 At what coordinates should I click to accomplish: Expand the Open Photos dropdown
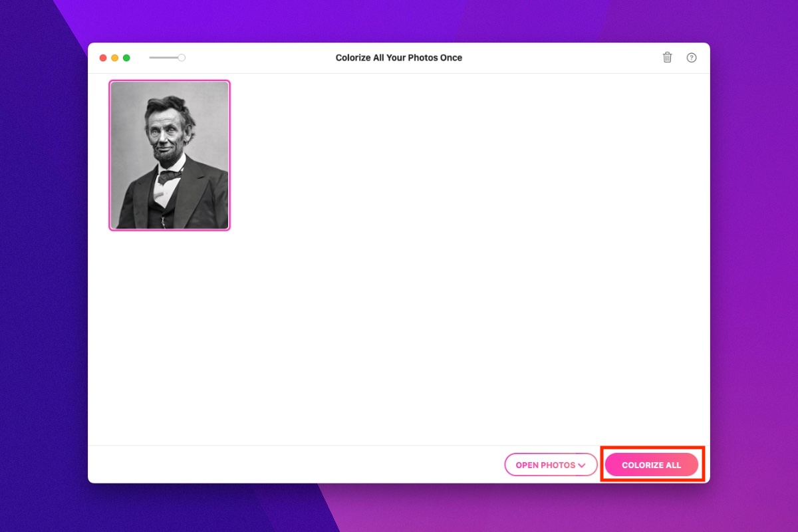pyautogui.click(x=551, y=465)
